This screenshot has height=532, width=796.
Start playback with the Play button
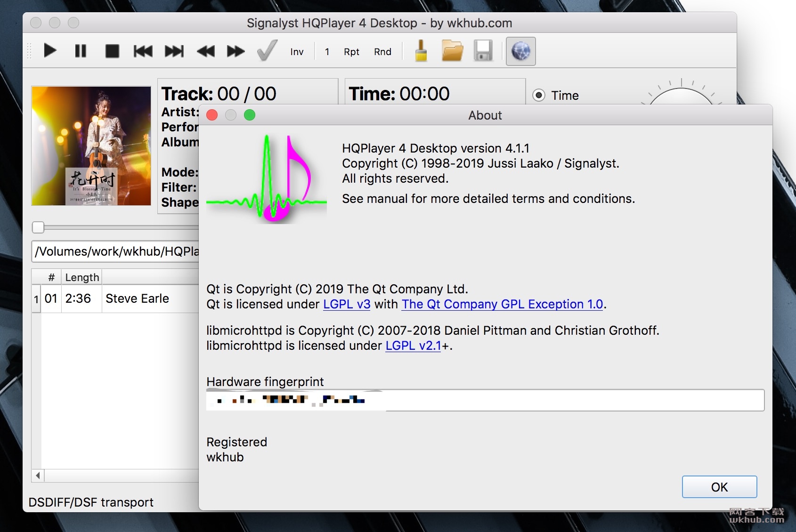[50, 51]
